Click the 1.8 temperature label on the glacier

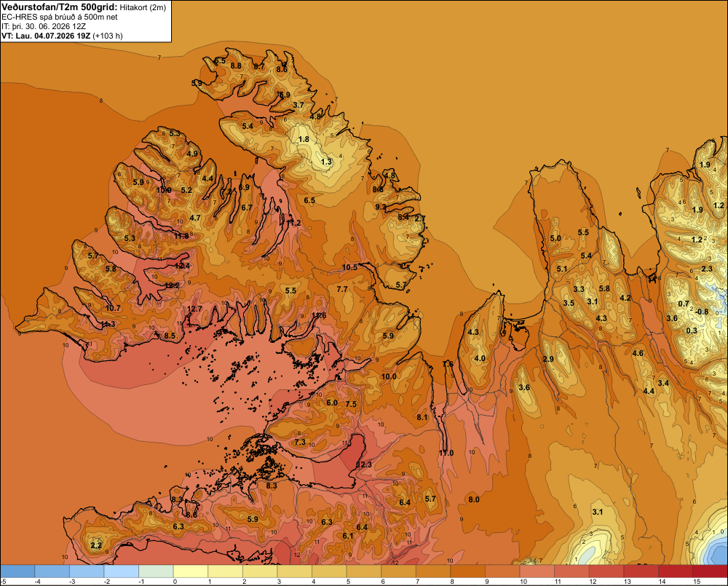click(x=304, y=139)
